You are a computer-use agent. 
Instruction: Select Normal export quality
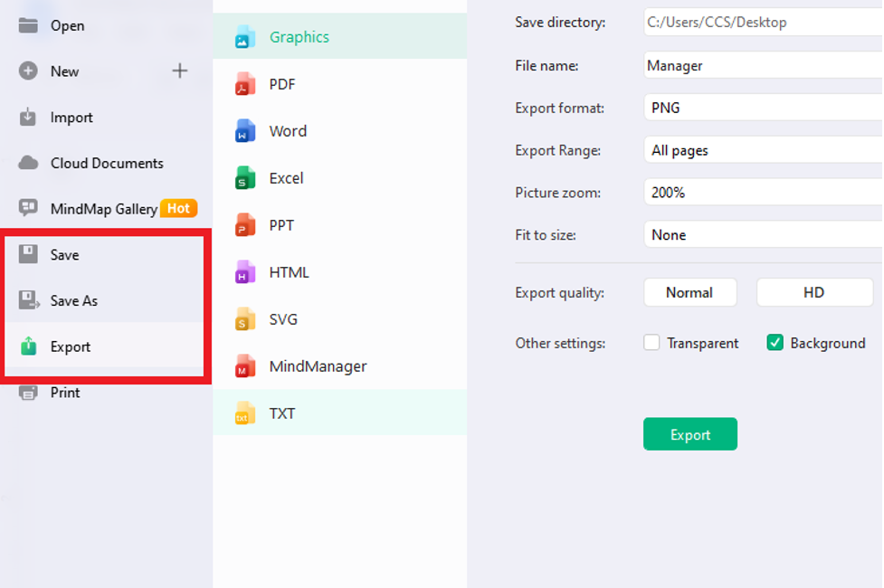point(689,292)
